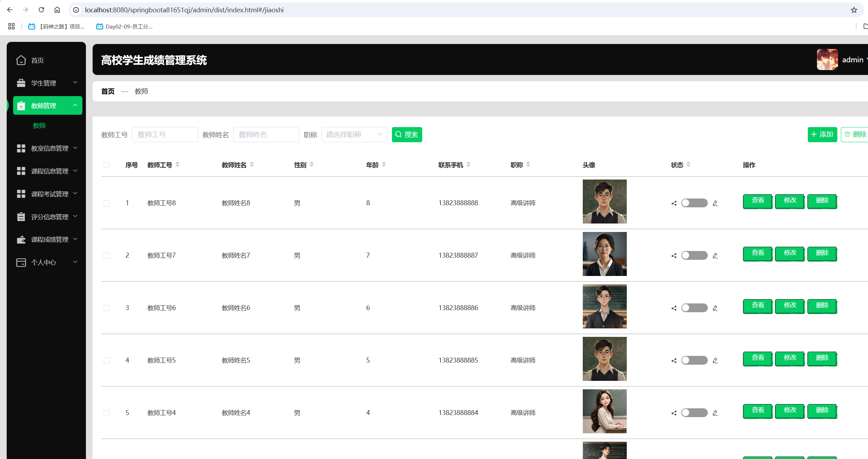This screenshot has width=868, height=459.
Task: Expand the 课程考试管理 menu chevron
Action: [x=75, y=194]
